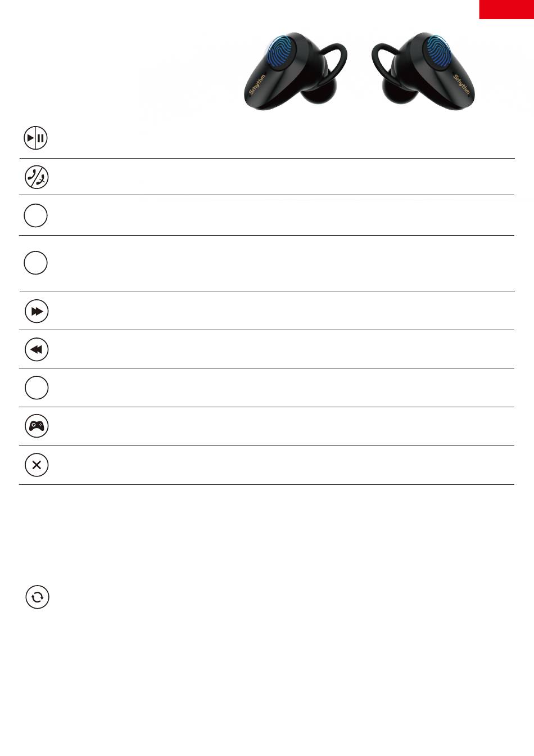
Task: Click the fast-forward next track icon
Action: (x=37, y=311)
